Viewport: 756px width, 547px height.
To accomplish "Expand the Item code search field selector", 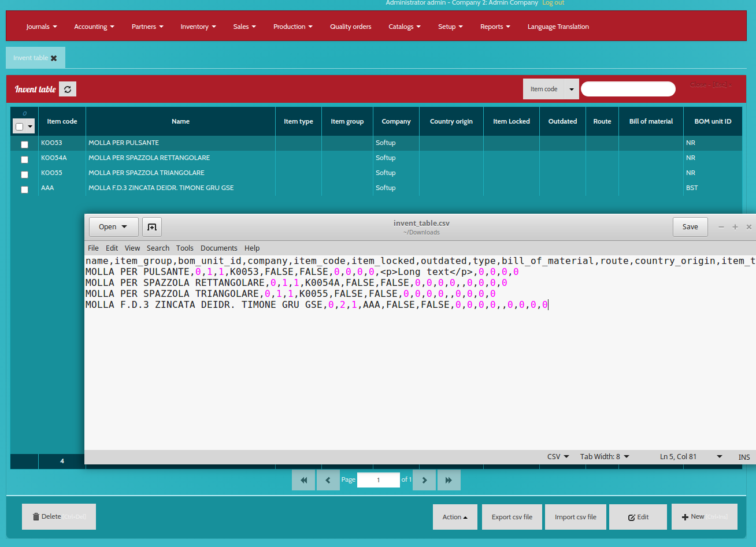I will point(571,89).
